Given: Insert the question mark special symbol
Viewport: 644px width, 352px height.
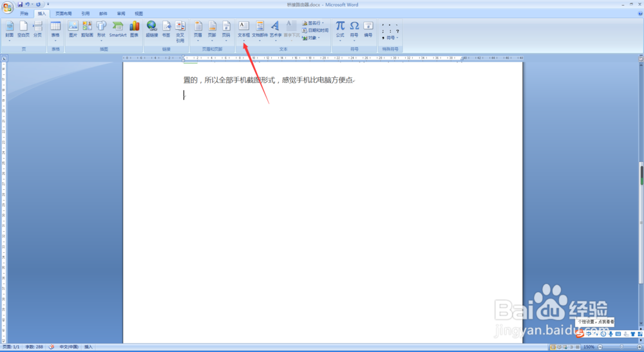Looking at the screenshot, I should [x=397, y=31].
